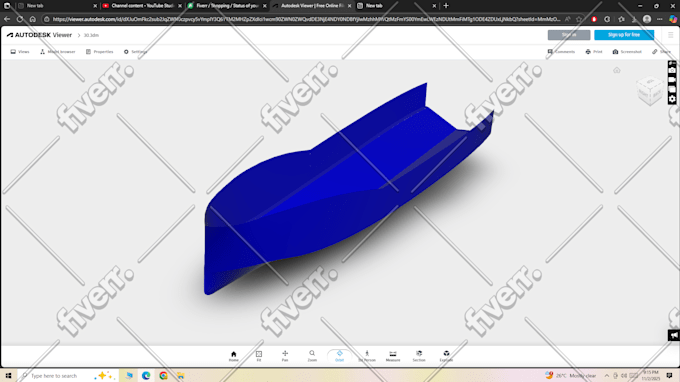Open Microsoft Edge from taskbar
This screenshot has height=382, width=680.
click(146, 375)
